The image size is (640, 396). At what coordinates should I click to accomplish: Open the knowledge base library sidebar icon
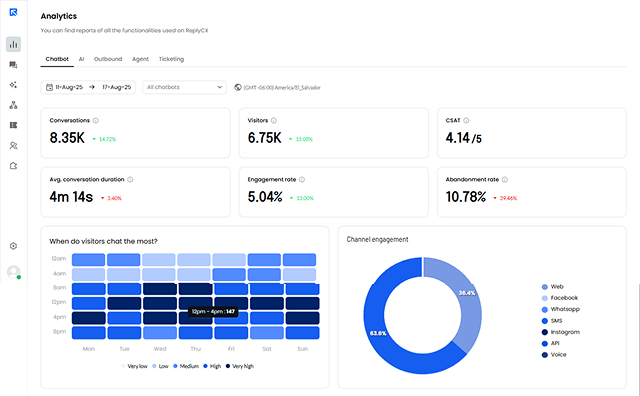(x=13, y=125)
